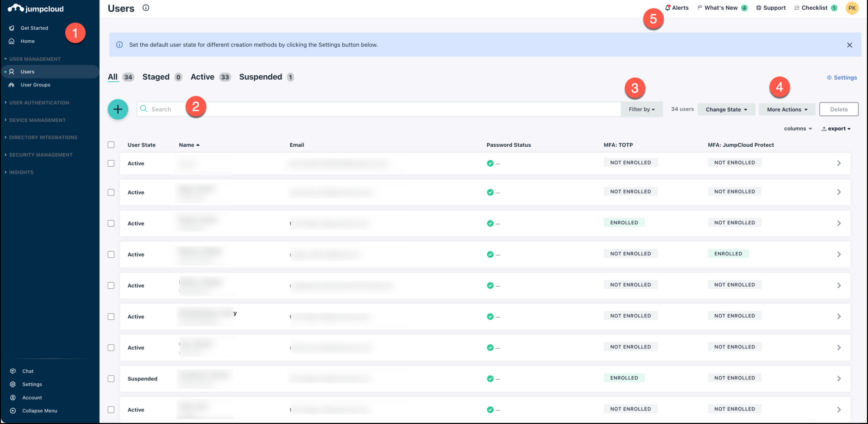Expand the More Actions dropdown
The height and width of the screenshot is (424, 868).
[x=787, y=109]
